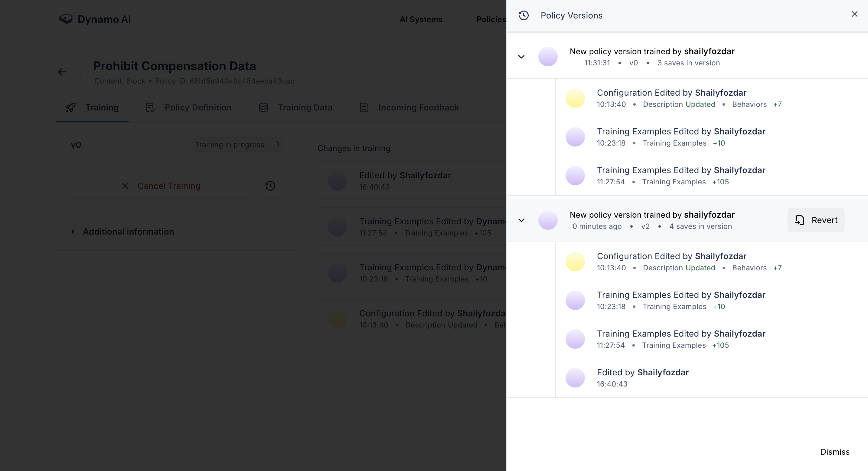Select v0 'Training Examples Edited' 11:27:54 entry text

(681, 170)
